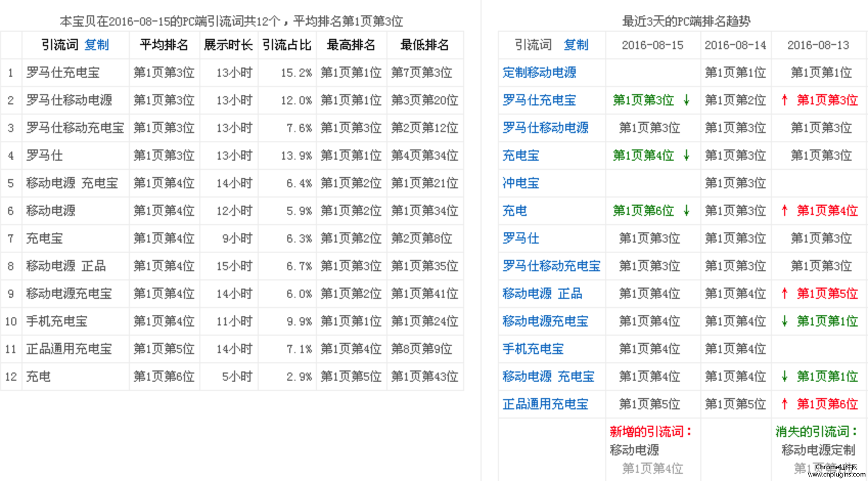Open the 手机充电宝 link in trend table
868x481 pixels.
pos(533,349)
